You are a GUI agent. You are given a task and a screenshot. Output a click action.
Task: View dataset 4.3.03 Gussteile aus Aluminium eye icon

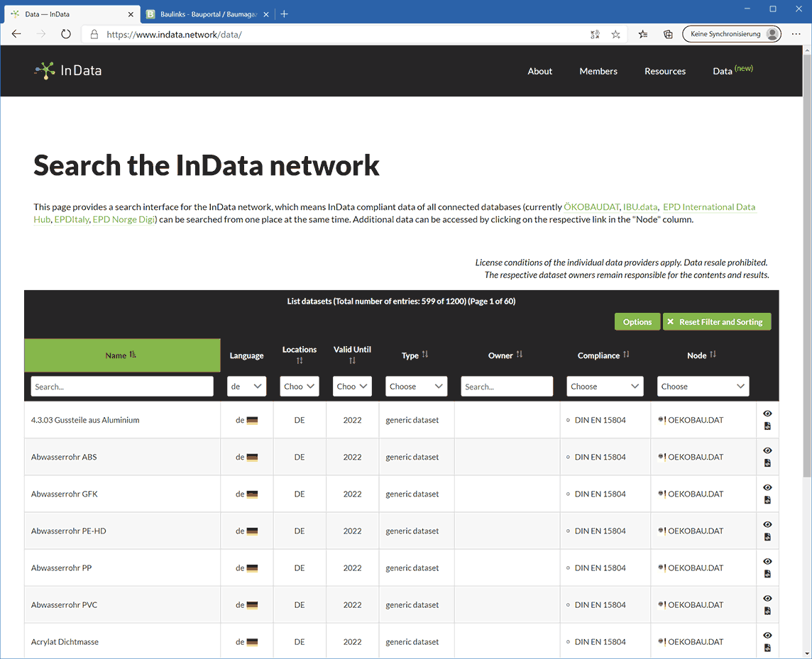767,414
